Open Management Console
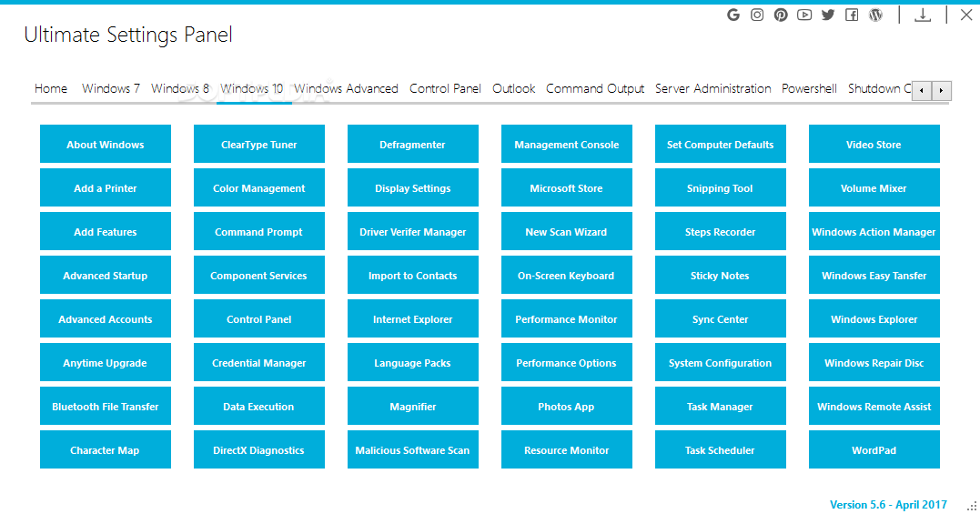Viewport: 980px width, 514px height. [x=567, y=145]
